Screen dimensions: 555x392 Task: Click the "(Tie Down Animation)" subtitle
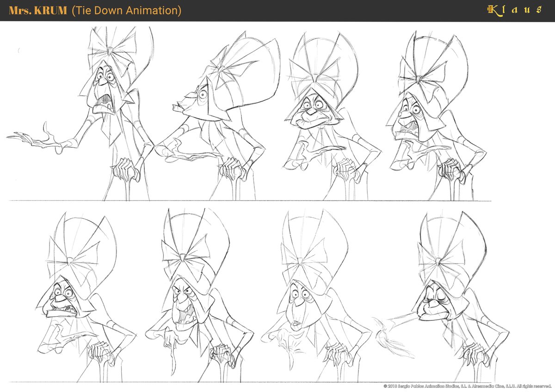[127, 10]
